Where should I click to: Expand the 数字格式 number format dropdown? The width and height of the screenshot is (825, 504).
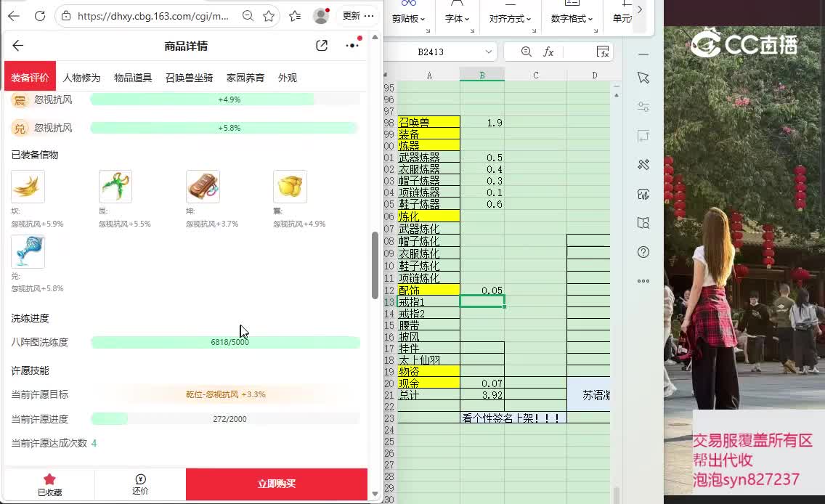coord(572,19)
